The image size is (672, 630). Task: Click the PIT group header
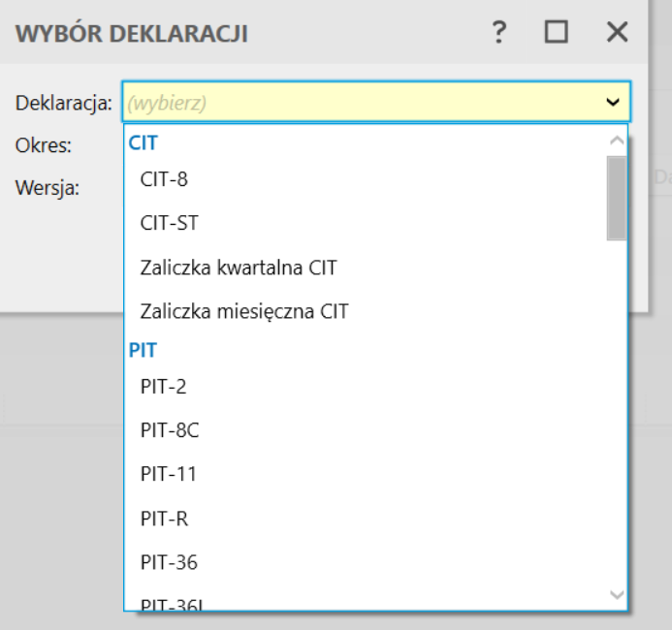[x=144, y=350]
